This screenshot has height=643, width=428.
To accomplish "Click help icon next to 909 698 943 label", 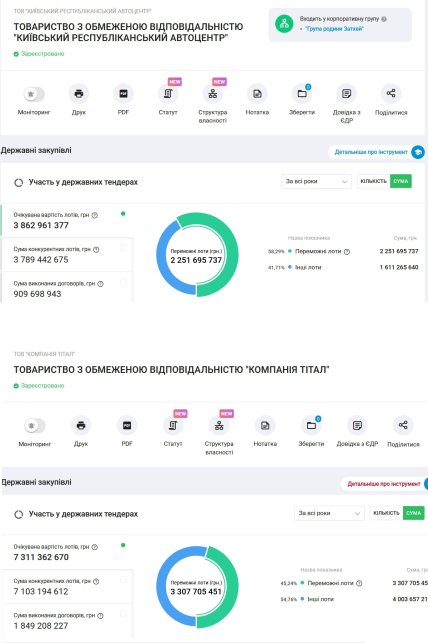I will click(x=100, y=284).
